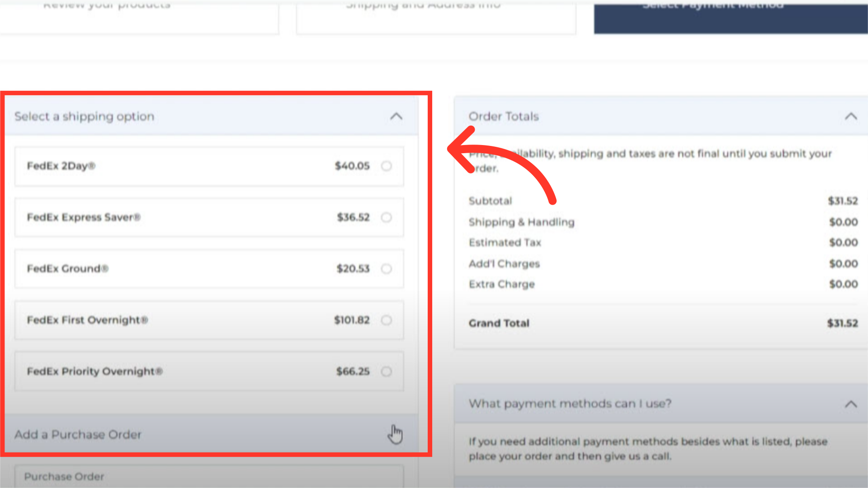Viewport: 868px width, 488px height.
Task: Choose FedEx Priority Overnight radio button
Action: tap(386, 371)
